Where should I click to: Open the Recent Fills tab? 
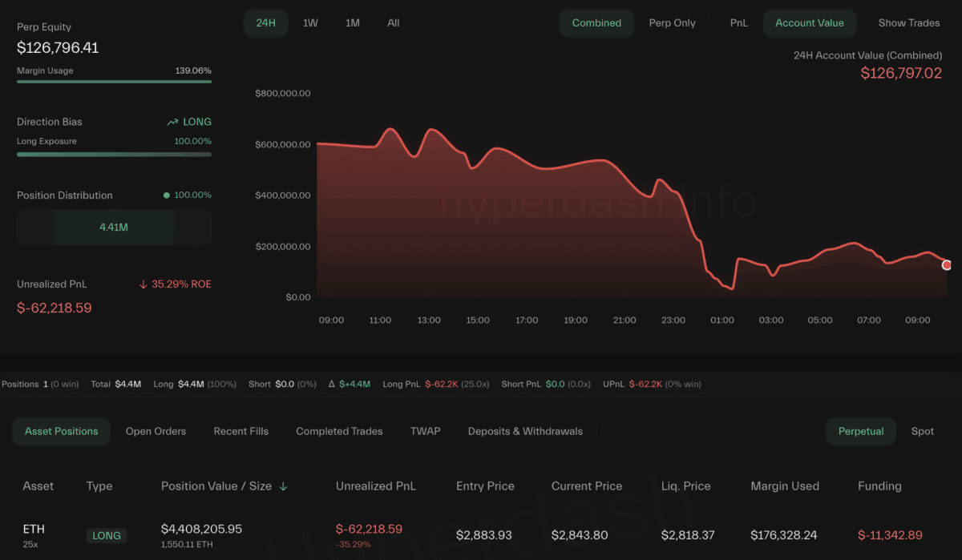coord(240,431)
